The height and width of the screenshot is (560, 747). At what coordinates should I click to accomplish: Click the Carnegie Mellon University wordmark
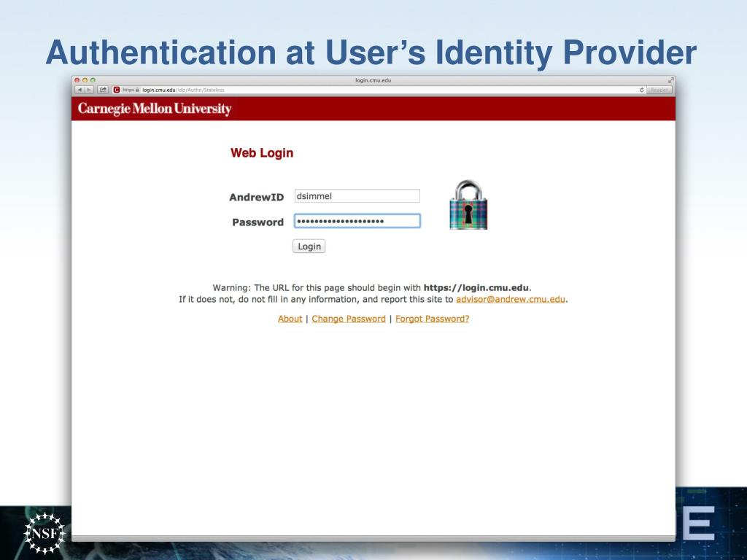tap(155, 109)
